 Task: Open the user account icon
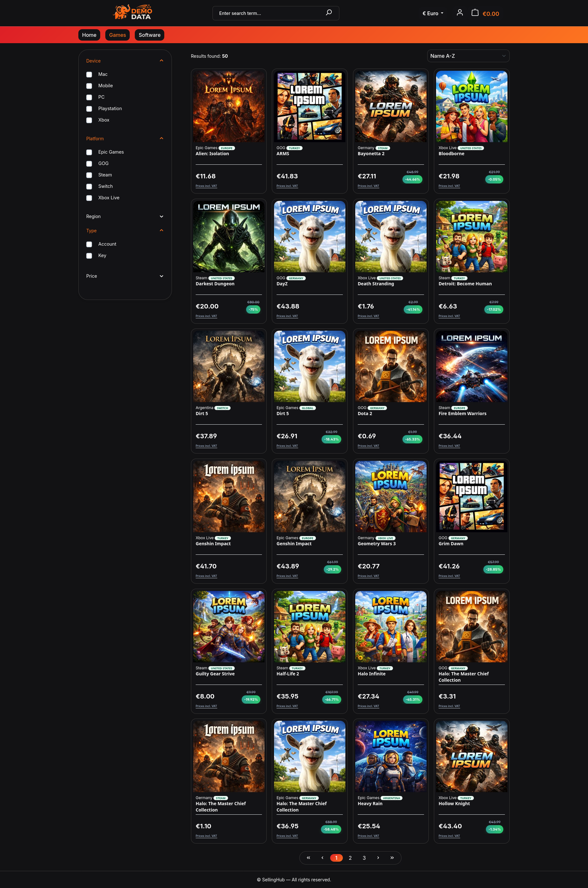[460, 13]
